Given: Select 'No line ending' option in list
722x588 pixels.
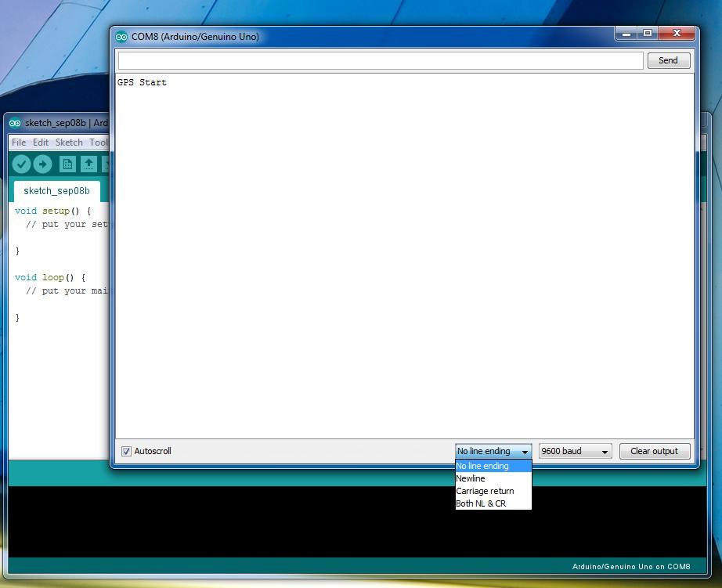Looking at the screenshot, I should coord(493,466).
